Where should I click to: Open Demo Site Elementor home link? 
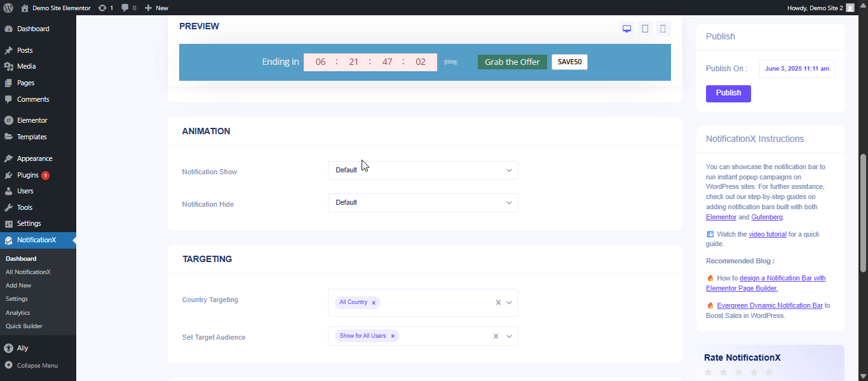tap(55, 8)
